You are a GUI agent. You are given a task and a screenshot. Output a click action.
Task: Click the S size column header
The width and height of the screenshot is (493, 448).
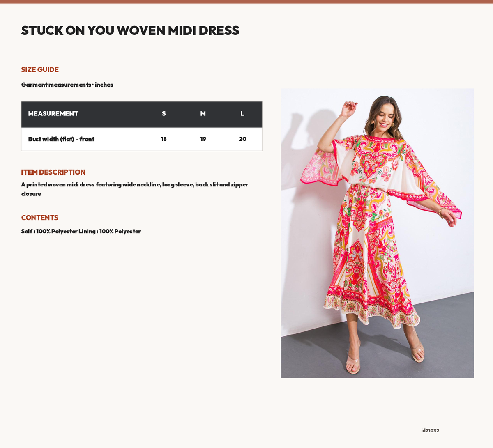tap(164, 113)
